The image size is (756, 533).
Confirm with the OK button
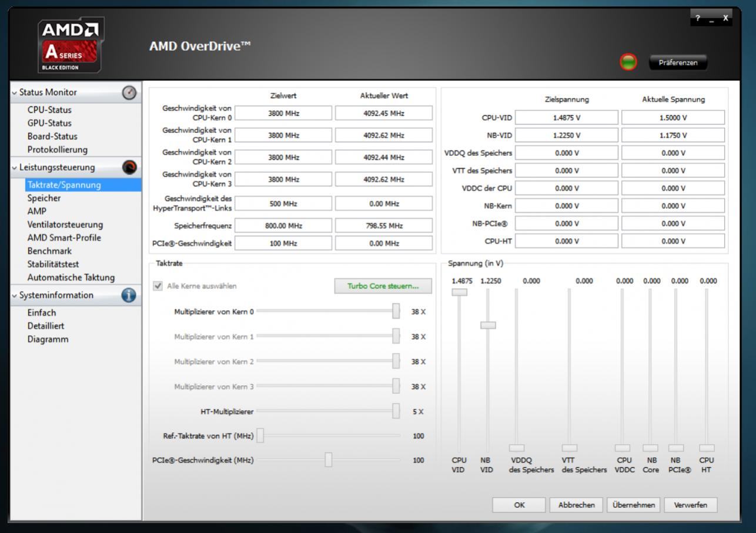(x=519, y=505)
